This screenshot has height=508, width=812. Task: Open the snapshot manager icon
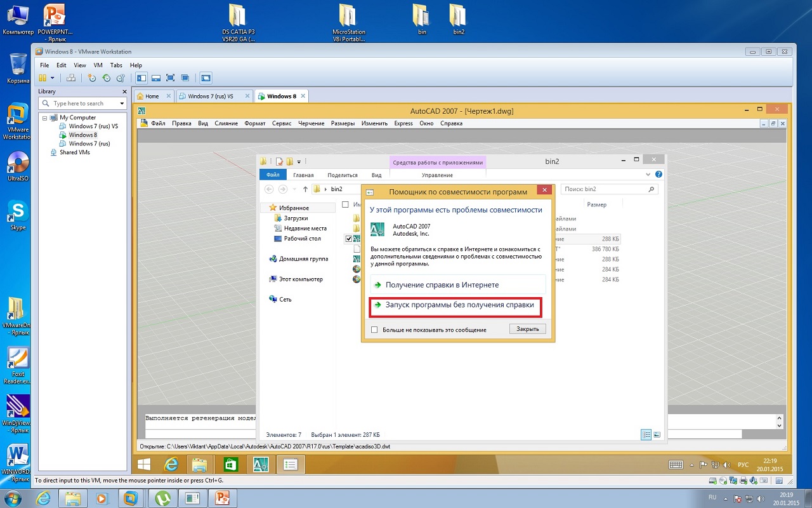(120, 78)
